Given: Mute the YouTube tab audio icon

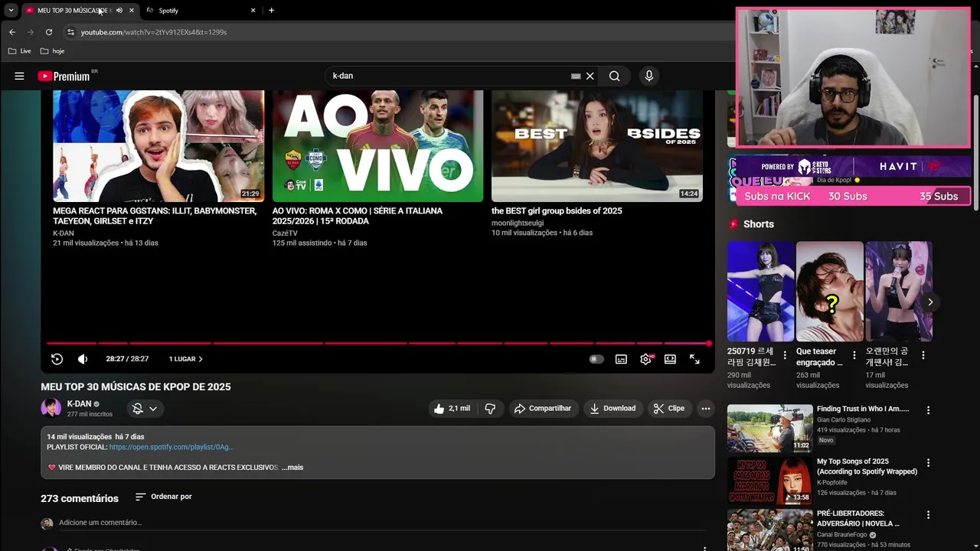Looking at the screenshot, I should pyautogui.click(x=119, y=11).
